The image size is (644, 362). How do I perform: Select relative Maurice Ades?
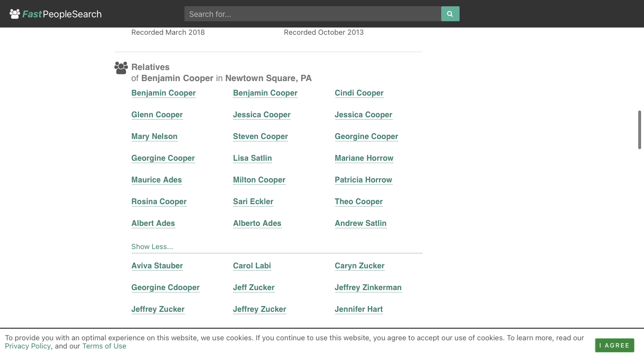(x=156, y=180)
